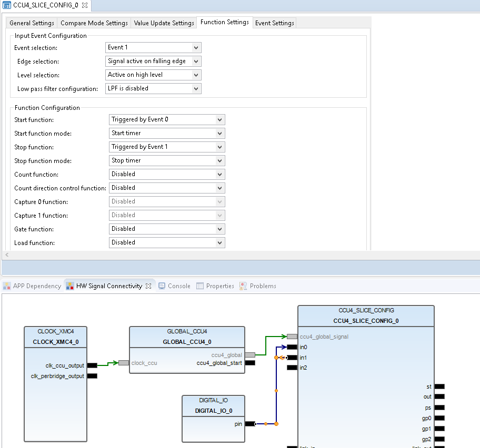
Task: Switch to the Event Settings tab
Action: point(274,23)
